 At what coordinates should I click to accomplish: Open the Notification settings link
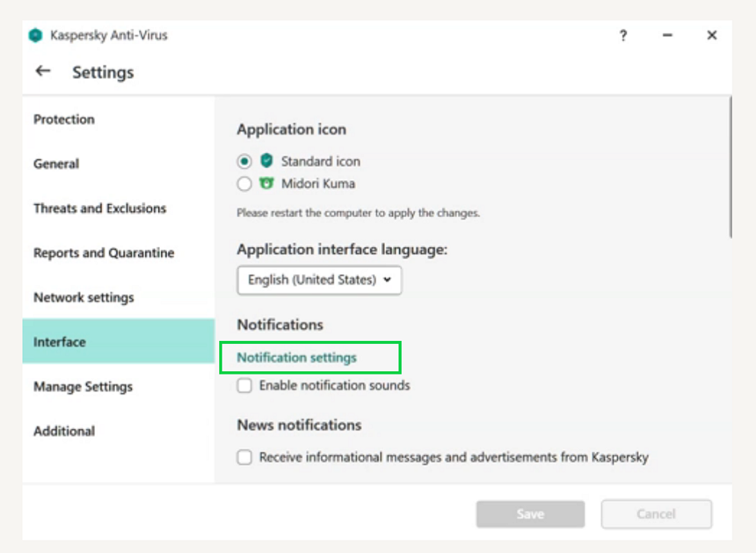[296, 358]
